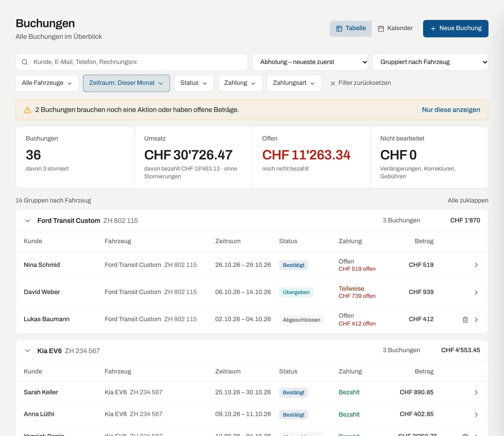Click the Bestätigt badge for Nina Schmid
This screenshot has height=436, width=504.
tap(294, 265)
